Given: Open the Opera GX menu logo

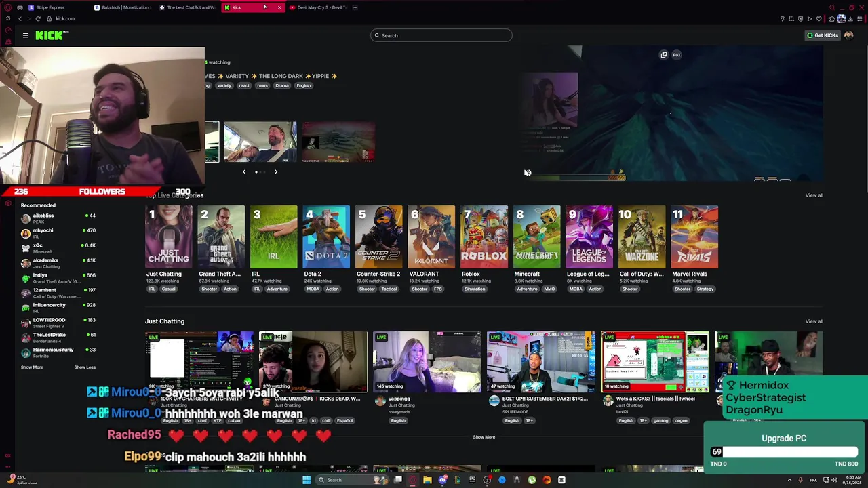Looking at the screenshot, I should pyautogui.click(x=7, y=7).
